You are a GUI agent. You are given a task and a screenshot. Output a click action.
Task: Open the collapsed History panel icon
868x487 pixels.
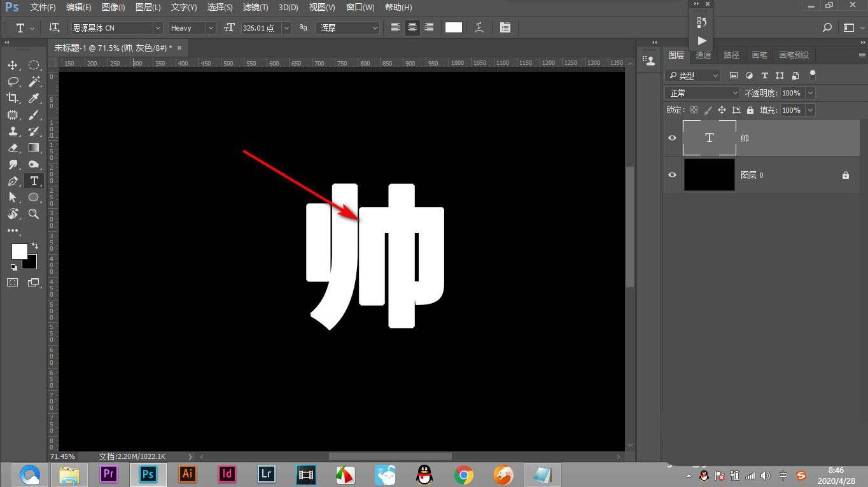coord(702,22)
